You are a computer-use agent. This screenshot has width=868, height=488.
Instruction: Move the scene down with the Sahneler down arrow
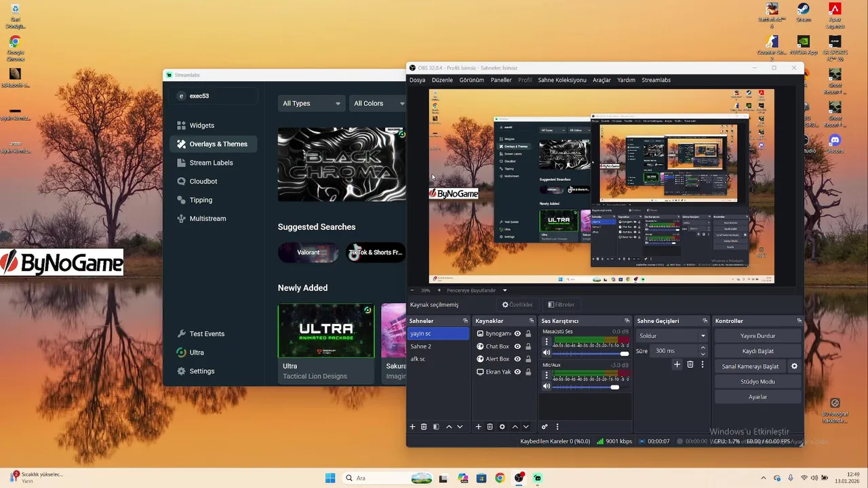[460, 427]
